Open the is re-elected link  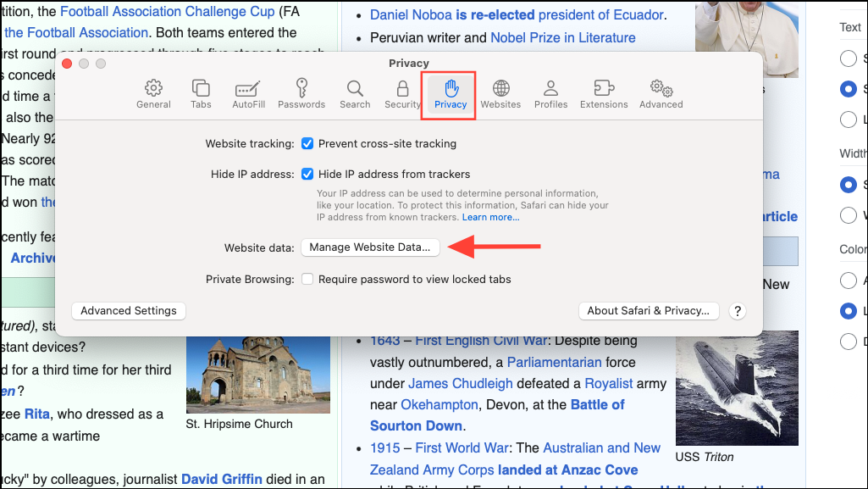point(495,15)
